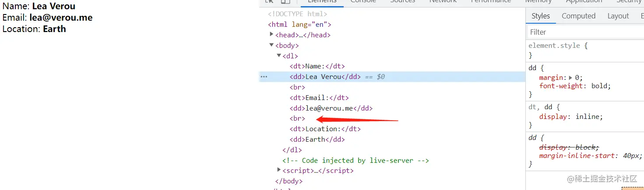This screenshot has height=190, width=644.
Task: Select the <!DOCTYPE html> line
Action: 298,14
